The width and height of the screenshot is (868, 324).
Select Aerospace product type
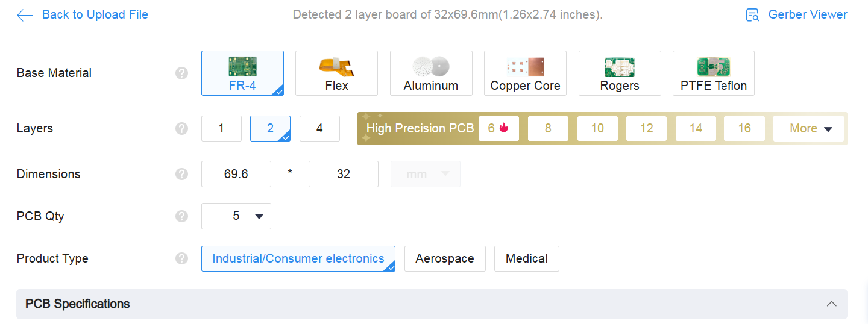coord(445,258)
